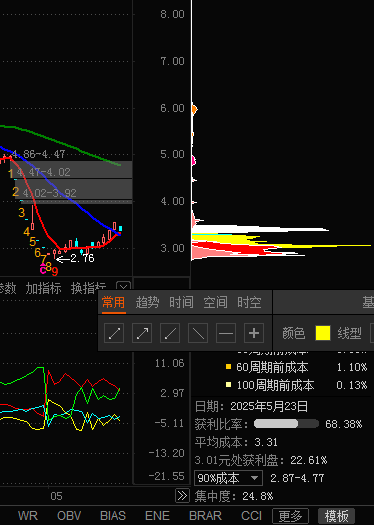Image resolution: width=374 pixels, height=525 pixels.
Task: Click the double-arrow expand icon near timeline
Action: tap(182, 496)
